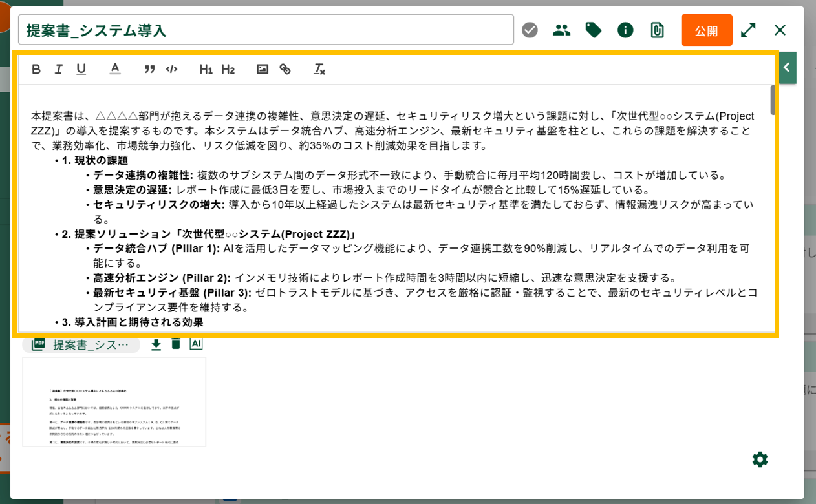Image resolution: width=816 pixels, height=504 pixels.
Task: Insert a blockquote
Action: (x=149, y=69)
